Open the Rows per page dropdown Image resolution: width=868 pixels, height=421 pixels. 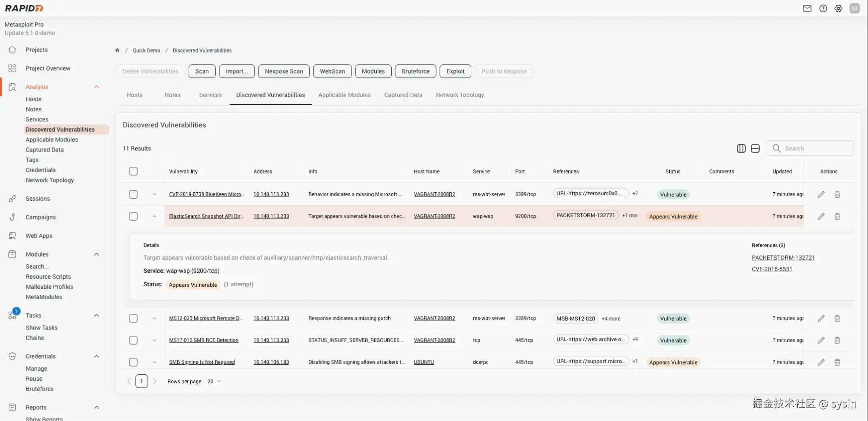pos(214,382)
